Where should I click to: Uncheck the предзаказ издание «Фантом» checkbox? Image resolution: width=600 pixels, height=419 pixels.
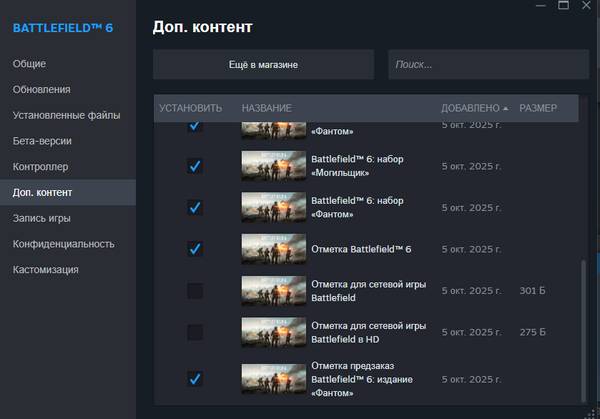[x=195, y=379]
